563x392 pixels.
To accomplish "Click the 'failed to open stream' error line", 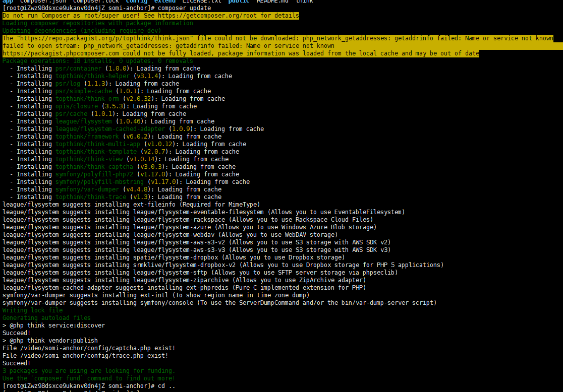I will (168, 45).
